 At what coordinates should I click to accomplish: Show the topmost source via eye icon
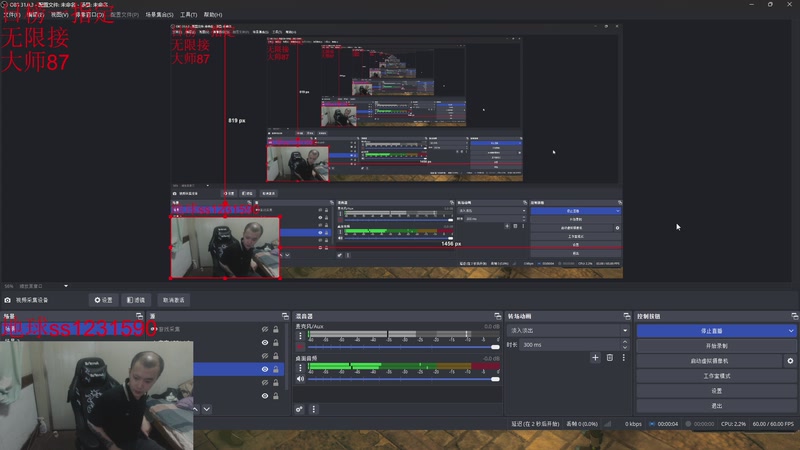click(x=265, y=330)
